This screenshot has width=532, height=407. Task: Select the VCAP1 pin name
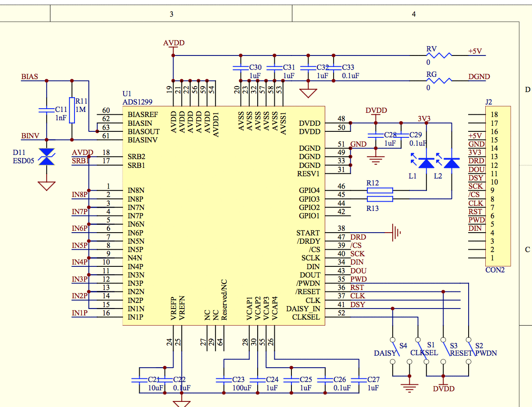tap(249, 308)
